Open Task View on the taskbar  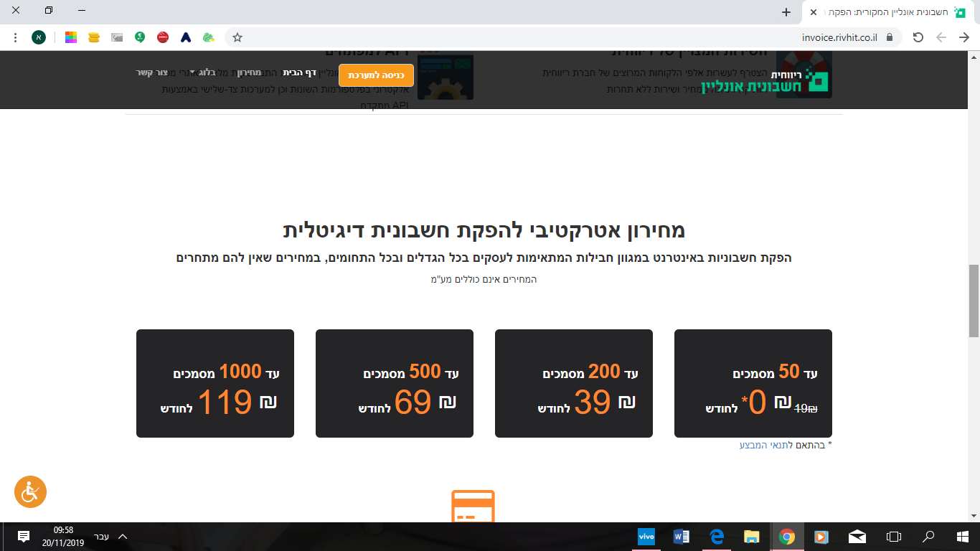point(893,537)
